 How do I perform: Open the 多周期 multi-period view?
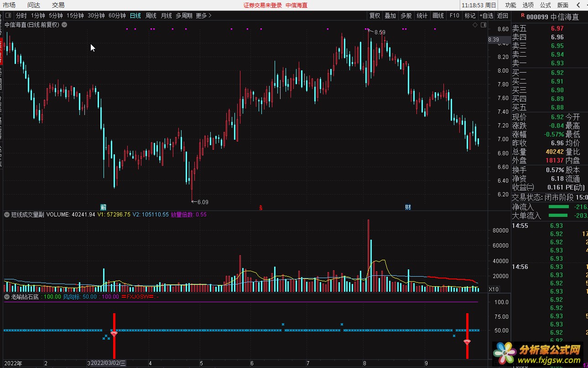tap(184, 16)
